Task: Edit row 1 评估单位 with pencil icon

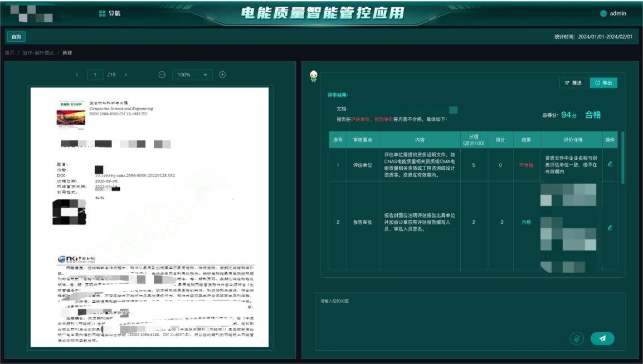Action: point(610,164)
